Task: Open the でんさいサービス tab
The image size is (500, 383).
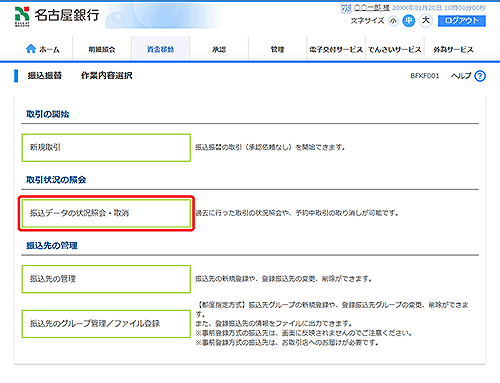Action: click(x=395, y=49)
